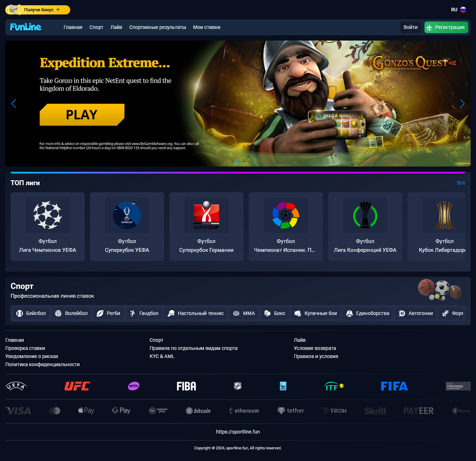Click the G Pay logo
Viewport: 476px width, 461px height.
[x=121, y=411]
